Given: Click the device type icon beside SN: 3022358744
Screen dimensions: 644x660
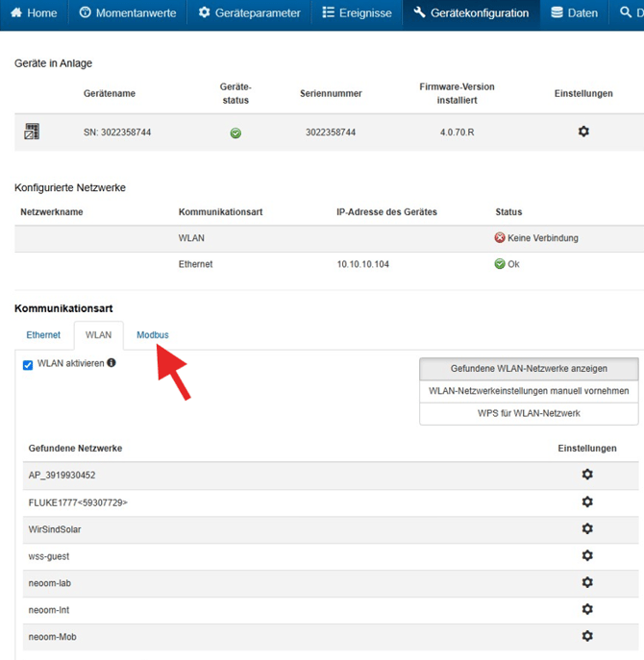Looking at the screenshot, I should pyautogui.click(x=32, y=132).
